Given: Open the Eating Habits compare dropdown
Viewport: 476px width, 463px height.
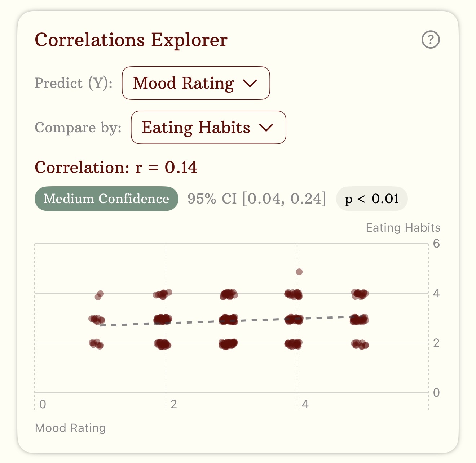Looking at the screenshot, I should click(x=208, y=128).
